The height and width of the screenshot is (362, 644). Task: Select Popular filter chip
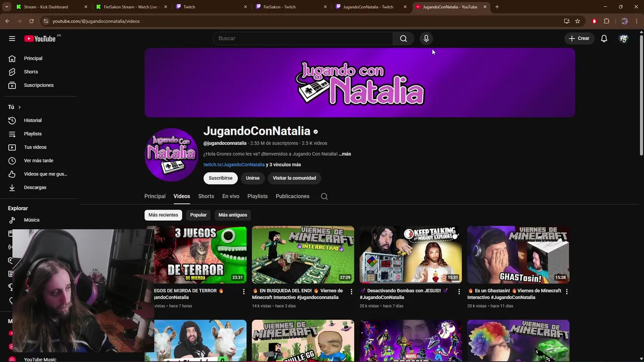[x=198, y=215]
